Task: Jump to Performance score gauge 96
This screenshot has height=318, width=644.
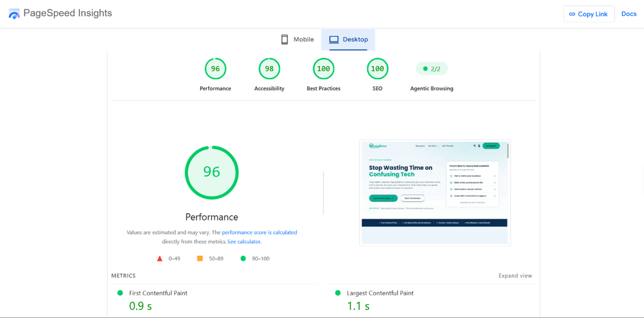Action: point(215,69)
